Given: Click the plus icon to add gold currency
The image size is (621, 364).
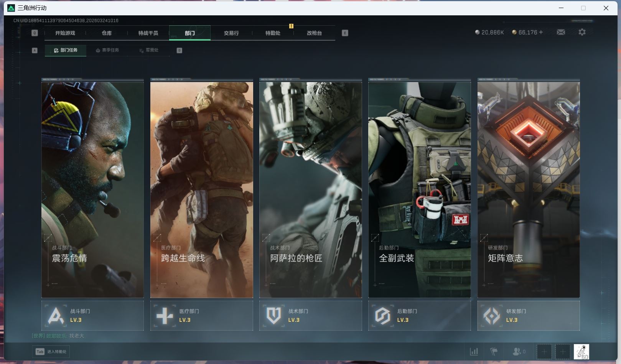Looking at the screenshot, I should [x=541, y=32].
